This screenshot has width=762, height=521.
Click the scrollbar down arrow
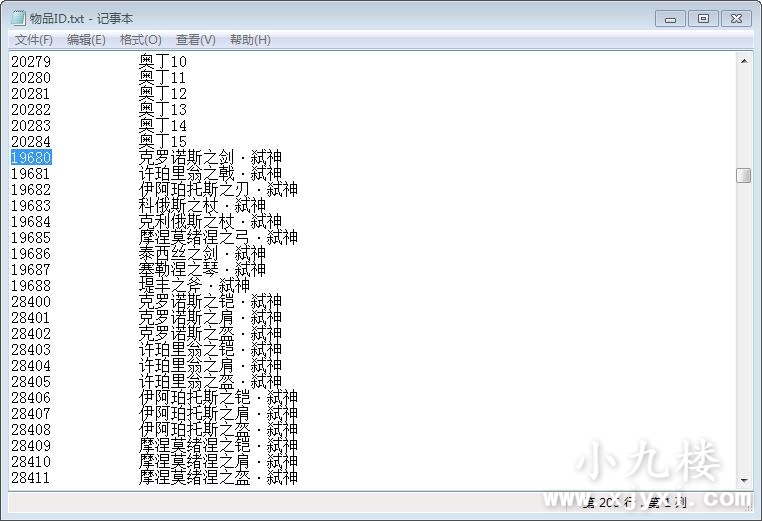(744, 481)
